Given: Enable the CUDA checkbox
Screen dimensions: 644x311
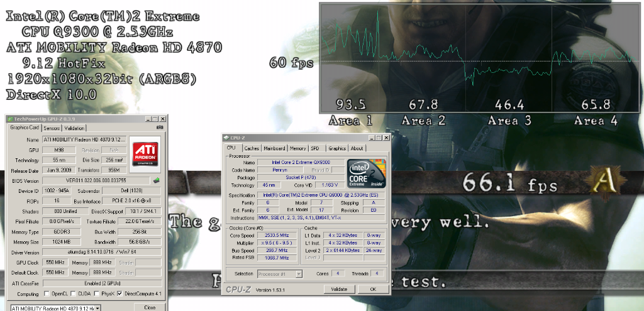Looking at the screenshot, I should [73, 294].
